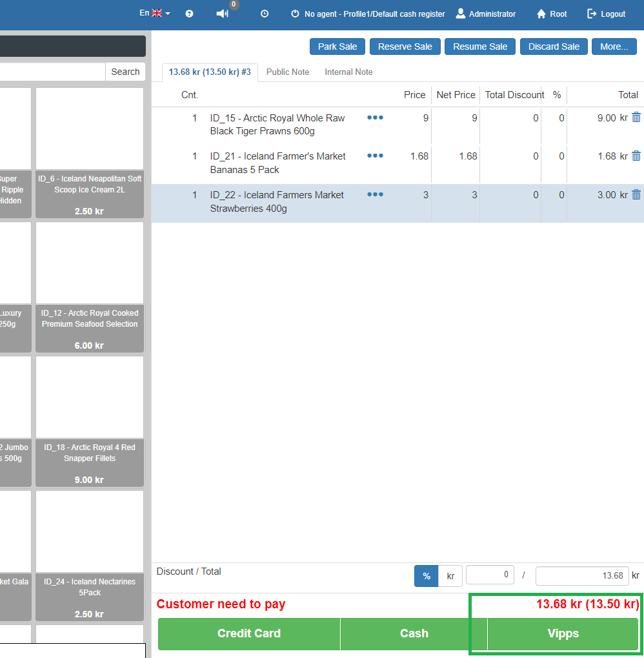Click the total amount input field
644x658 pixels.
[582, 576]
